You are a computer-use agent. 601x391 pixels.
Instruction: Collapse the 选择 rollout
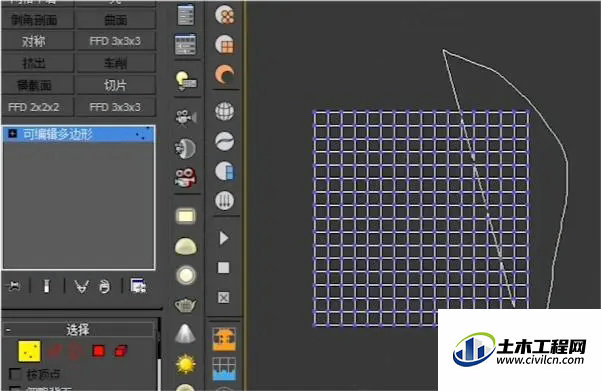79,329
